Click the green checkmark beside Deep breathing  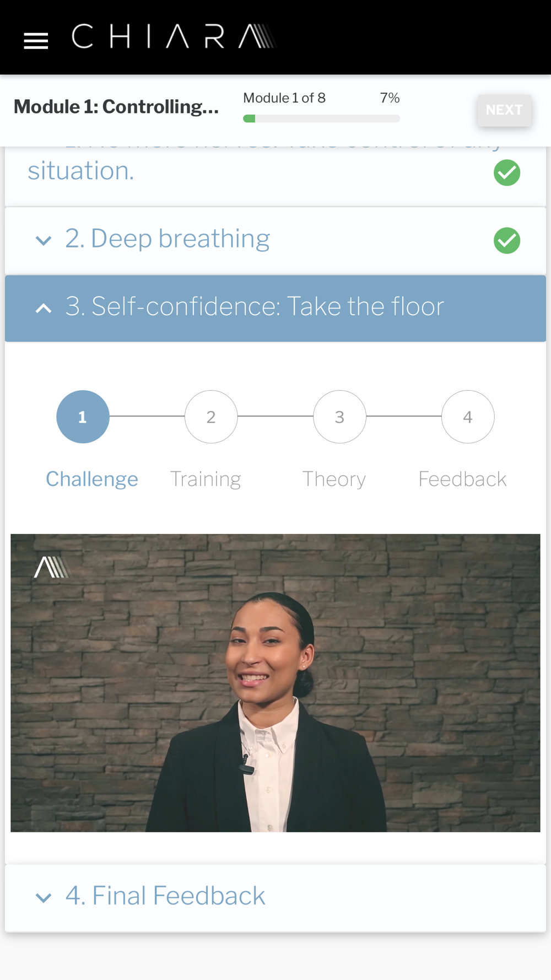pyautogui.click(x=507, y=240)
